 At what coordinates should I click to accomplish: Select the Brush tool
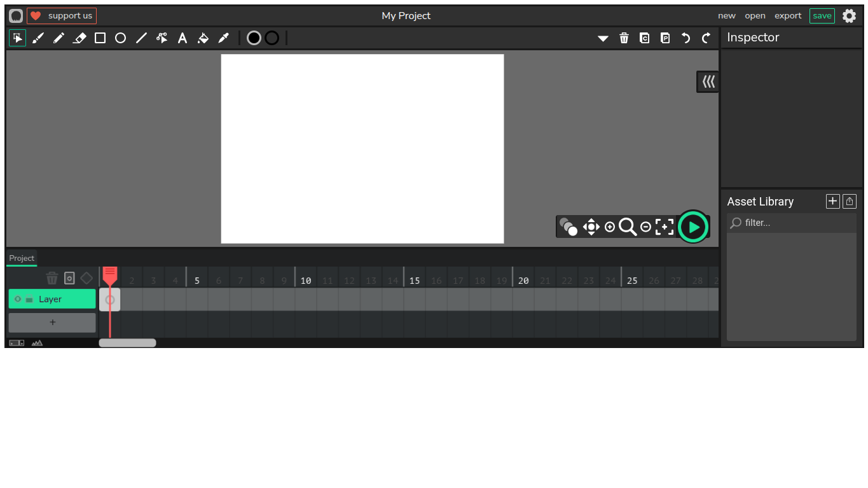(x=38, y=38)
